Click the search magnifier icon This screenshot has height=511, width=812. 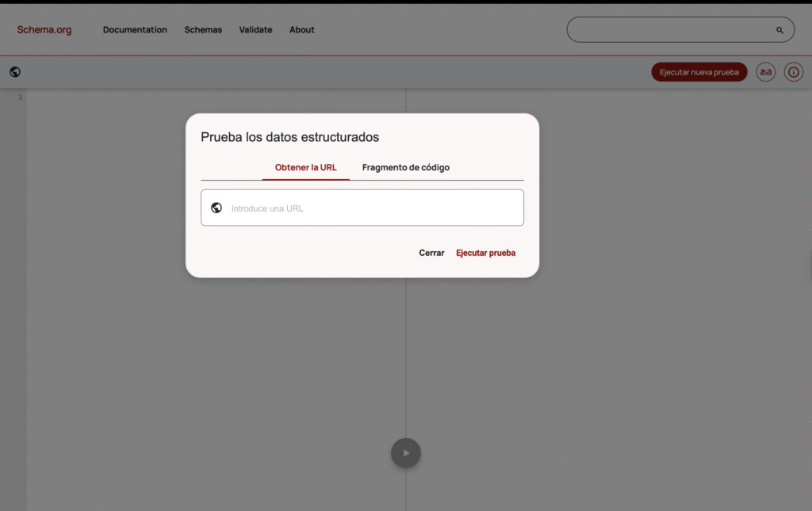(x=779, y=30)
